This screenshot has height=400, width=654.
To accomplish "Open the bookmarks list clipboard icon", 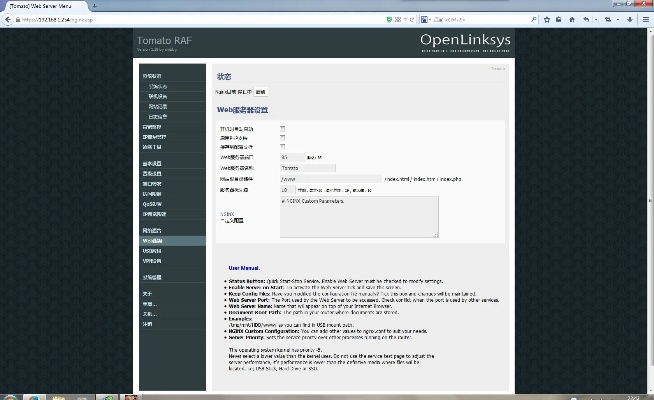I will 558,19.
